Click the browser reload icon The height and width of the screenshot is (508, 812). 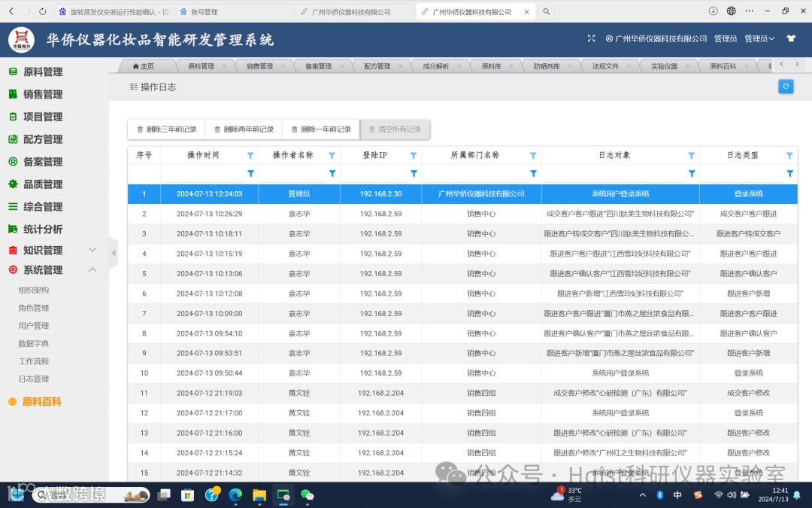point(42,11)
